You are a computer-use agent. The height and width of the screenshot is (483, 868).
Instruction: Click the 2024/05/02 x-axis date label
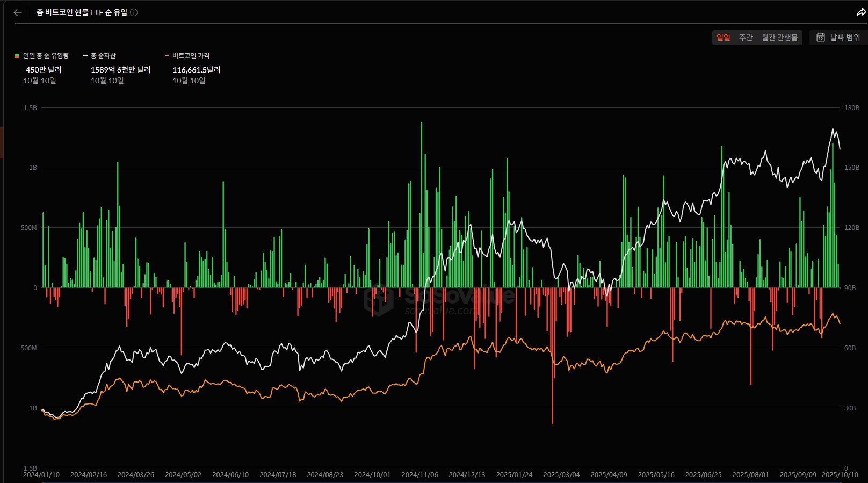(x=183, y=475)
